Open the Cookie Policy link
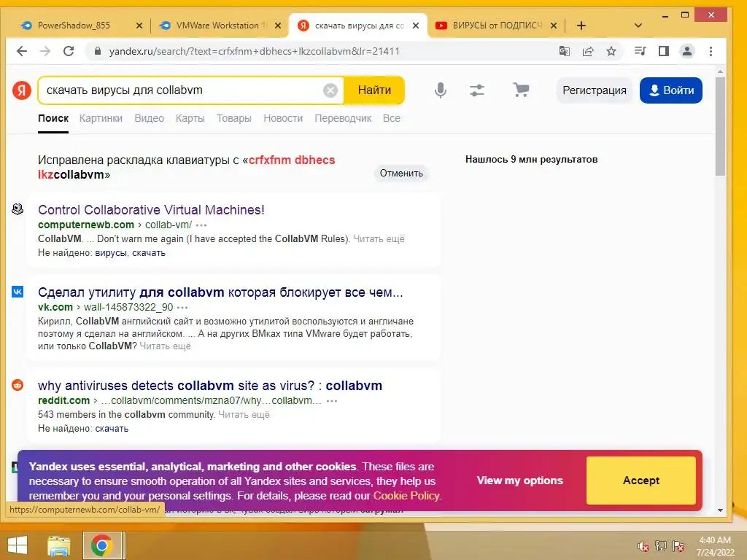The width and height of the screenshot is (747, 560). point(406,496)
